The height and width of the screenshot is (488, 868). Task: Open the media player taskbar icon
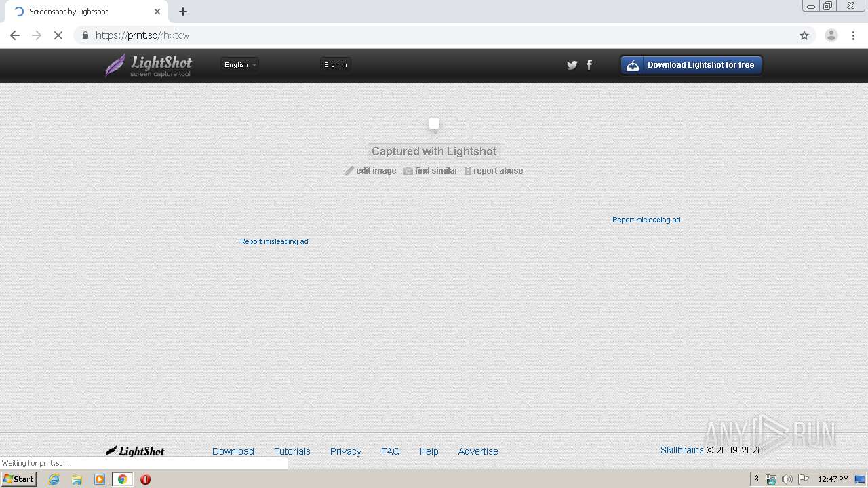(x=100, y=479)
